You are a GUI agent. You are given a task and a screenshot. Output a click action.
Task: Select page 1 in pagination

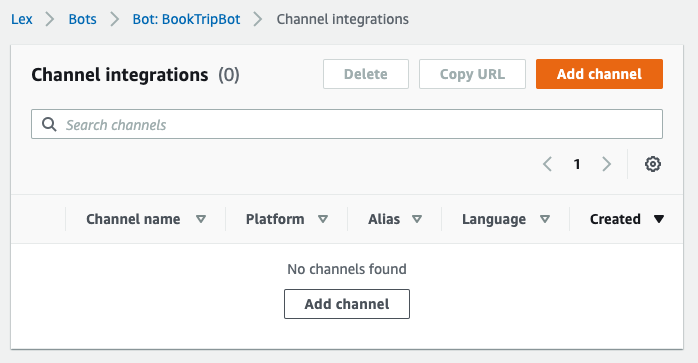[577, 164]
